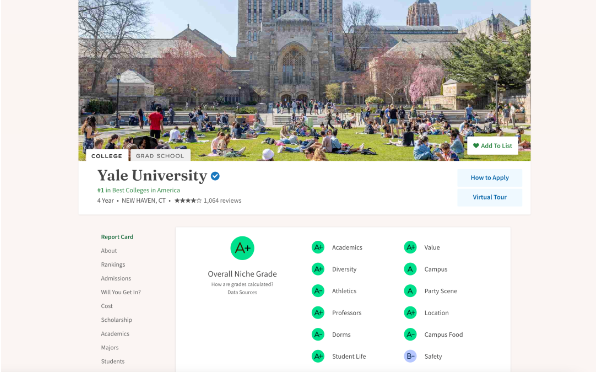Click the Overall Niche Grade caption
This screenshot has width=597, height=373.
pos(242,274)
